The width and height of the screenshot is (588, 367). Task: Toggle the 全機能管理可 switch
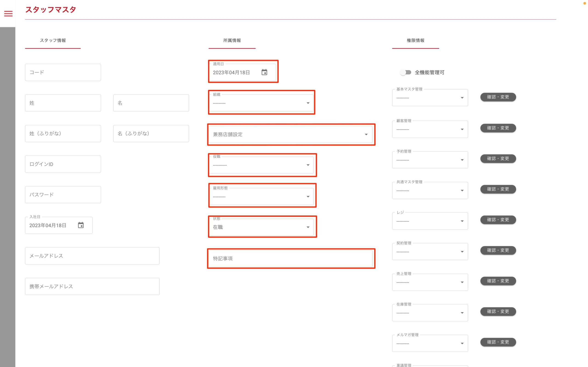[406, 72]
